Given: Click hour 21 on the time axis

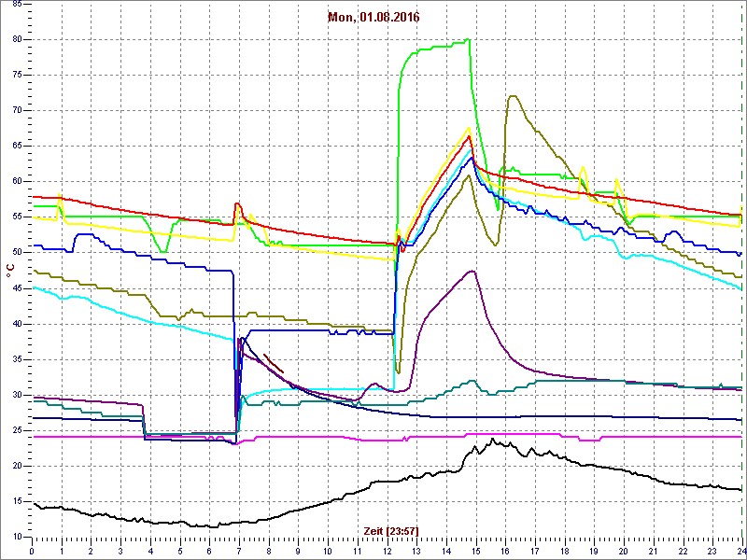Looking at the screenshot, I should (x=653, y=551).
